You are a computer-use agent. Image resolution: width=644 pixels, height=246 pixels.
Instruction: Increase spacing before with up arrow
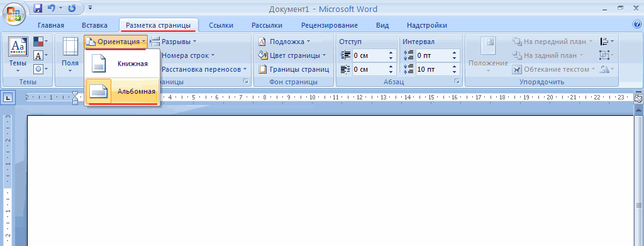point(454,53)
